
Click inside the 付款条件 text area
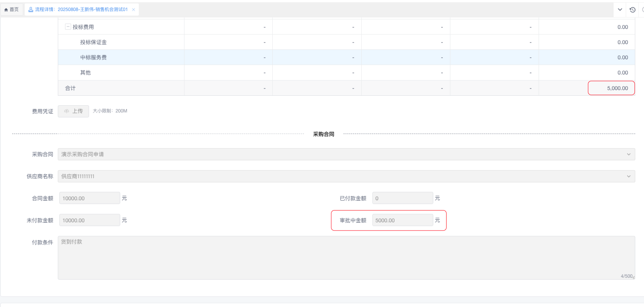[x=346, y=258]
